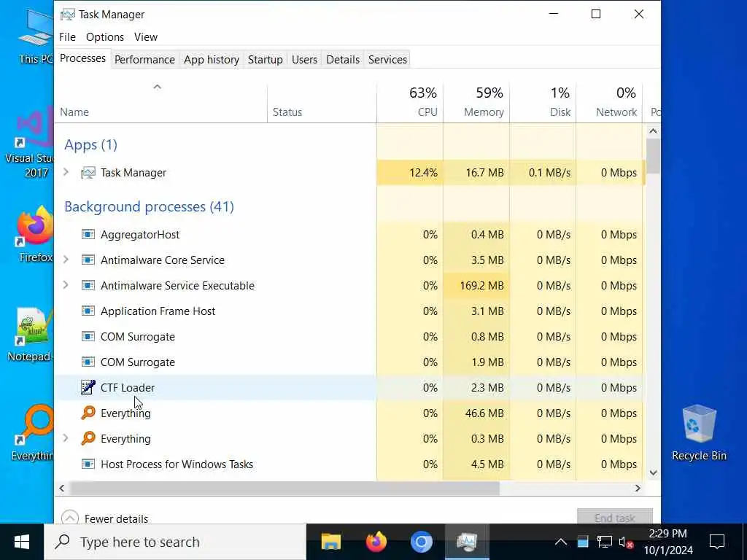Click the Host Process for Windows Tasks icon
Viewport: 747px width, 560px height.
click(88, 464)
